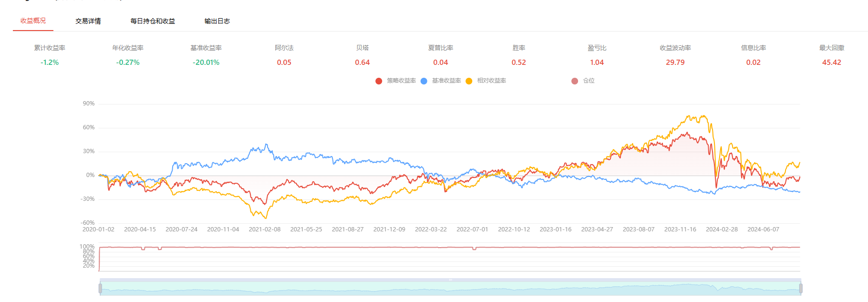Switch to the 输出日志 tab
The height and width of the screenshot is (302, 868).
pyautogui.click(x=217, y=21)
